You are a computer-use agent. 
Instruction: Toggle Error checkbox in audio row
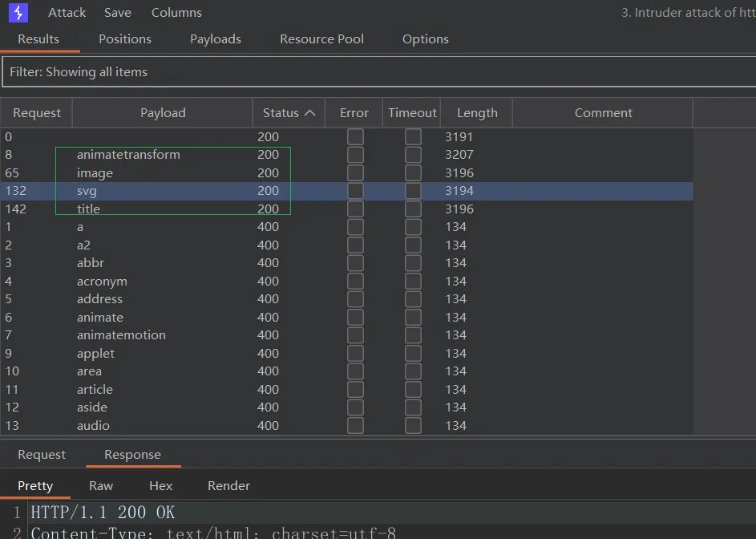[355, 426]
